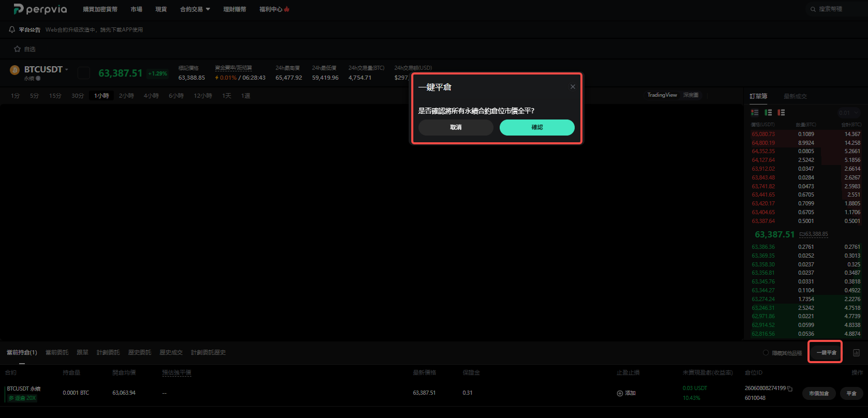Click the 預估強平價 column header
The image size is (868, 418).
(176, 372)
